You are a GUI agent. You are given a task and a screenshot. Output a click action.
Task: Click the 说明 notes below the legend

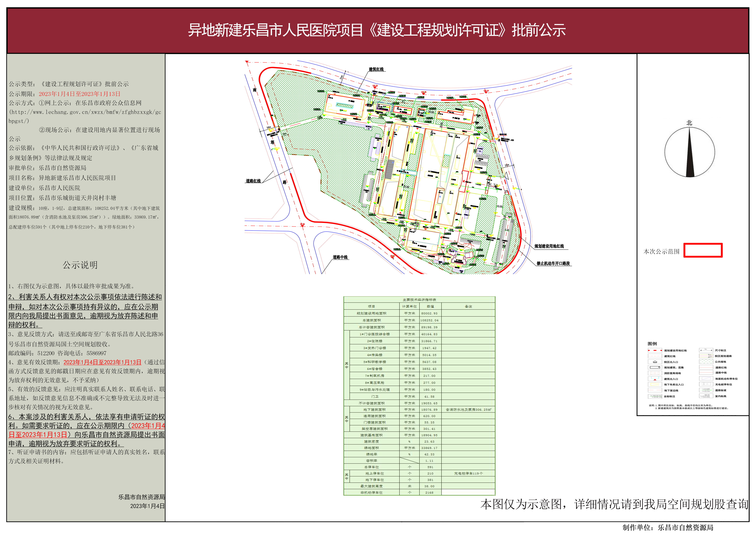point(689,407)
